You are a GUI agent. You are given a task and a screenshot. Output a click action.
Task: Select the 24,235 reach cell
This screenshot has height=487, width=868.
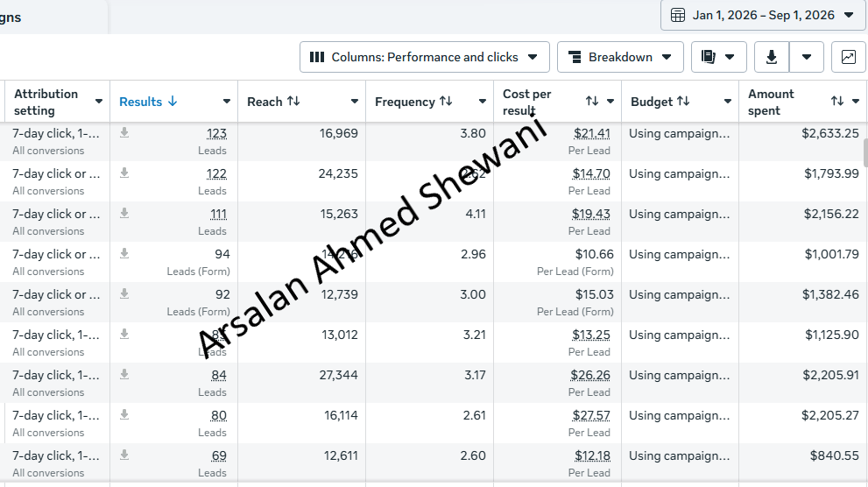point(338,173)
